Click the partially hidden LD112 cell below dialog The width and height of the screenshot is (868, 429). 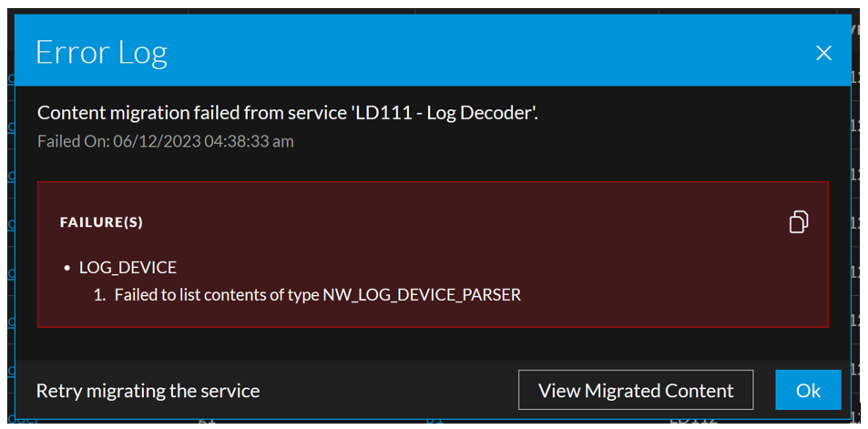click(x=694, y=422)
